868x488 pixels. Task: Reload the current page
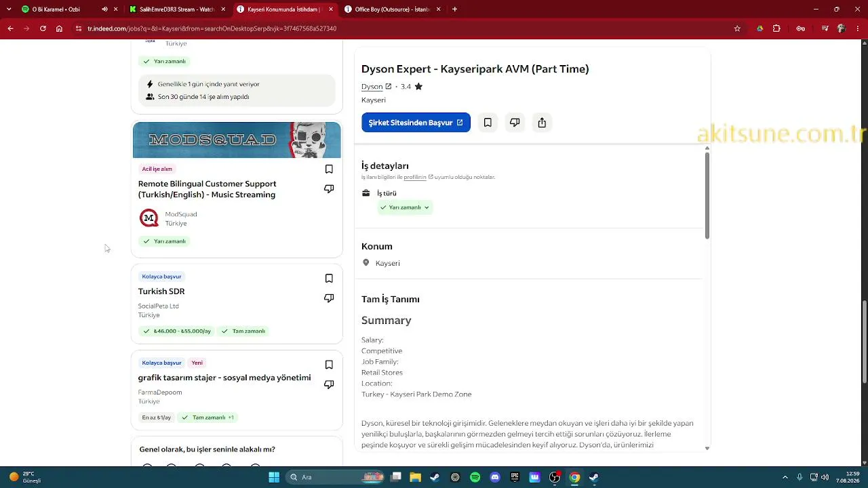(43, 28)
